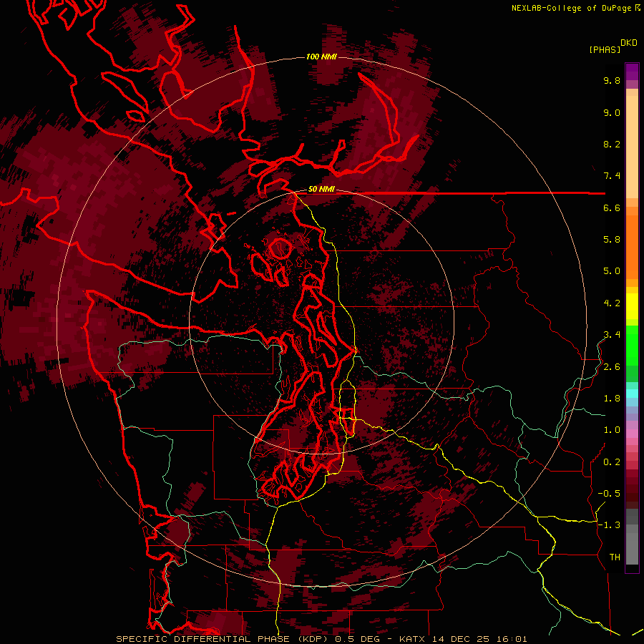Image resolution: width=644 pixels, height=644 pixels.
Task: Click the 6.6 scale value
Action: [612, 208]
